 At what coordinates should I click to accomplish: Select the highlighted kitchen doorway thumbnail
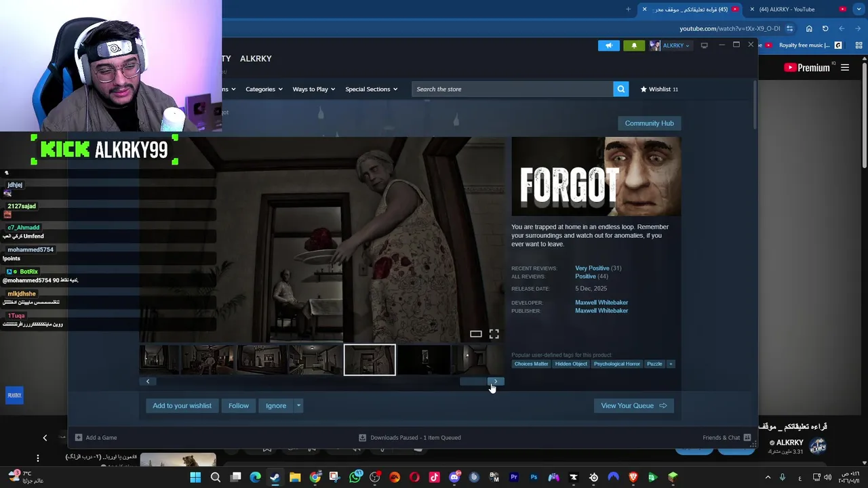(x=370, y=360)
